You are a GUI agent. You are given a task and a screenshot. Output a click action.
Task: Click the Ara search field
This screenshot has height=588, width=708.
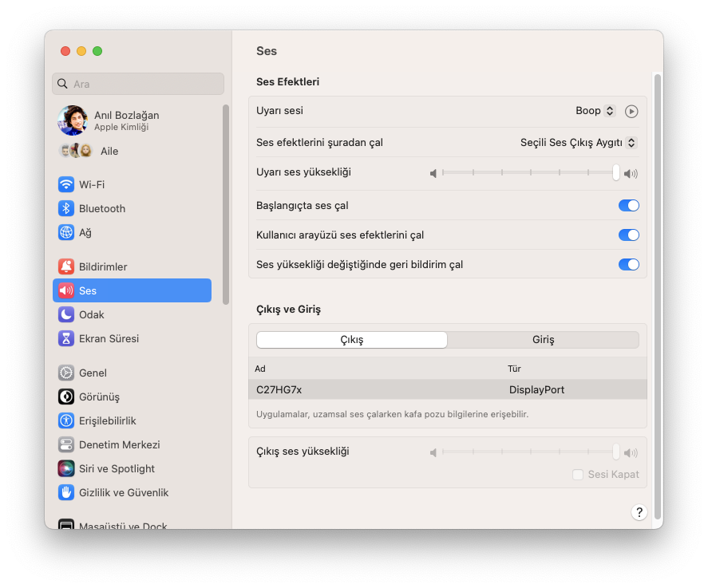pos(138,84)
